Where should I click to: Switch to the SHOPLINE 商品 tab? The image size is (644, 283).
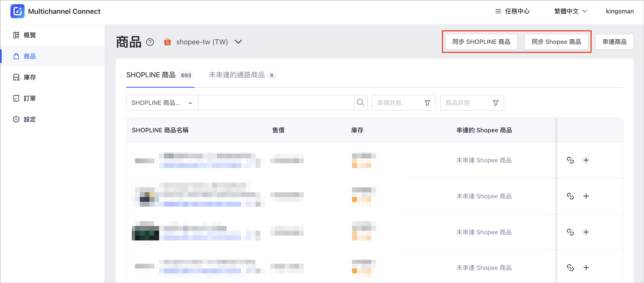coord(160,75)
